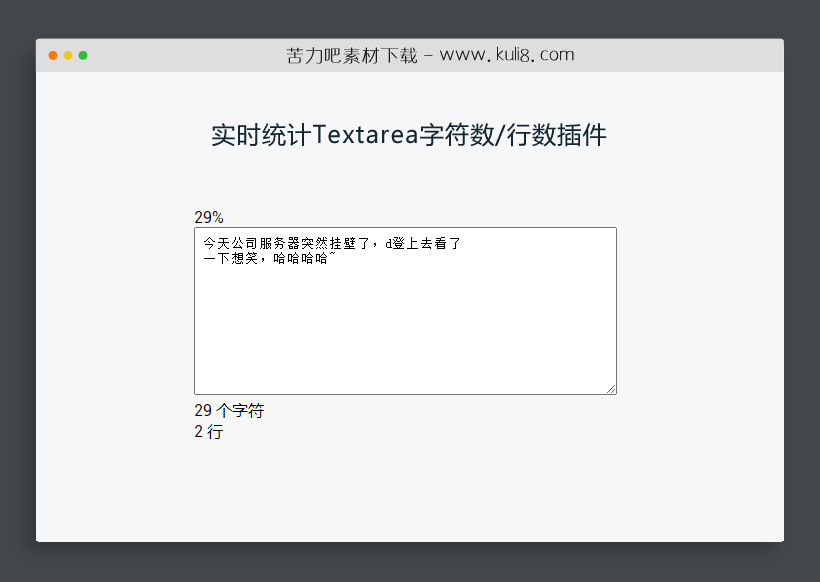Viewport: 820px width, 582px height.
Task: Click the green traffic light dot
Action: coord(84,56)
